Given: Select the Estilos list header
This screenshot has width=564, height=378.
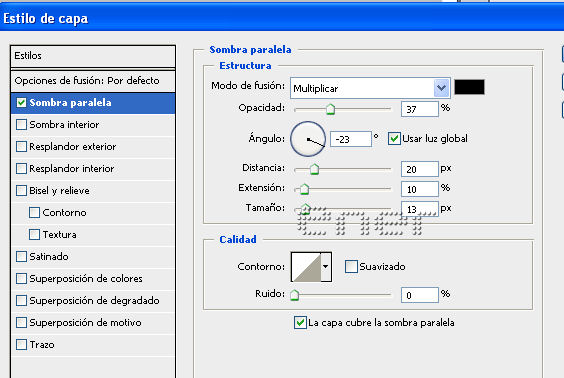Looking at the screenshot, I should click(93, 56).
